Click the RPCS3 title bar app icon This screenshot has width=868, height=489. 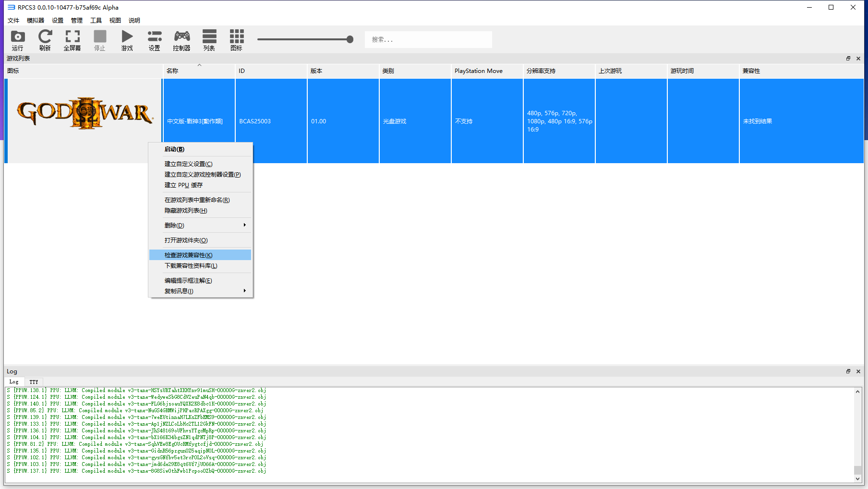(11, 7)
